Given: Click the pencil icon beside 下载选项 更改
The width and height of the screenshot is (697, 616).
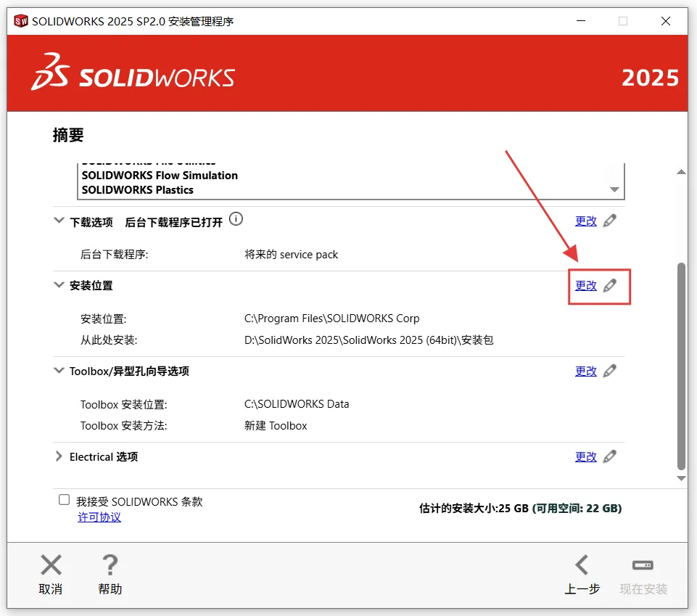Looking at the screenshot, I should click(609, 221).
